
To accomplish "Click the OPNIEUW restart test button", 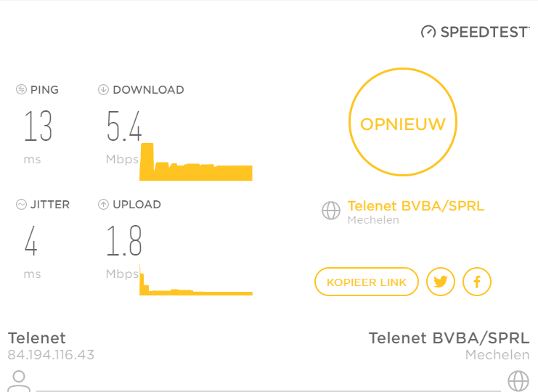I will pos(403,122).
